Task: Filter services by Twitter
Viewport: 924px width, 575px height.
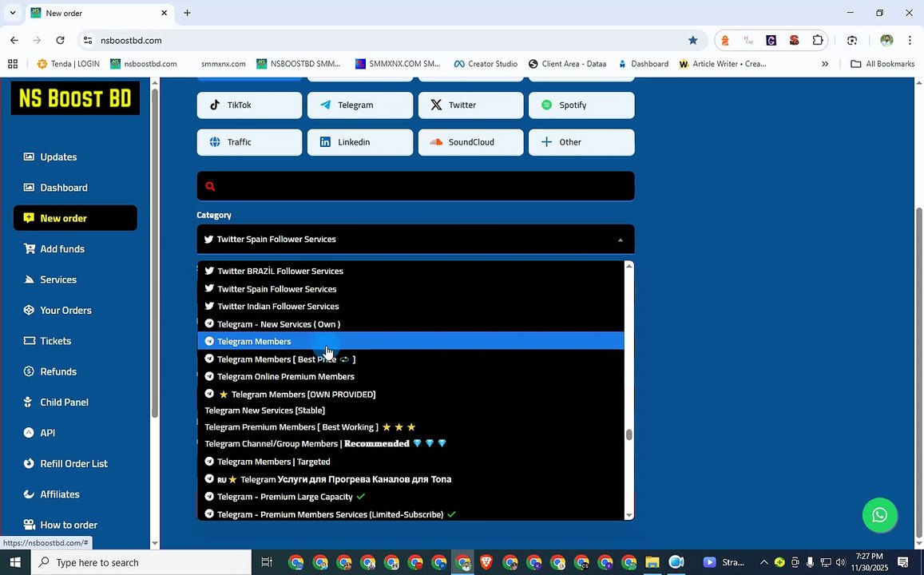Action: coord(470,105)
